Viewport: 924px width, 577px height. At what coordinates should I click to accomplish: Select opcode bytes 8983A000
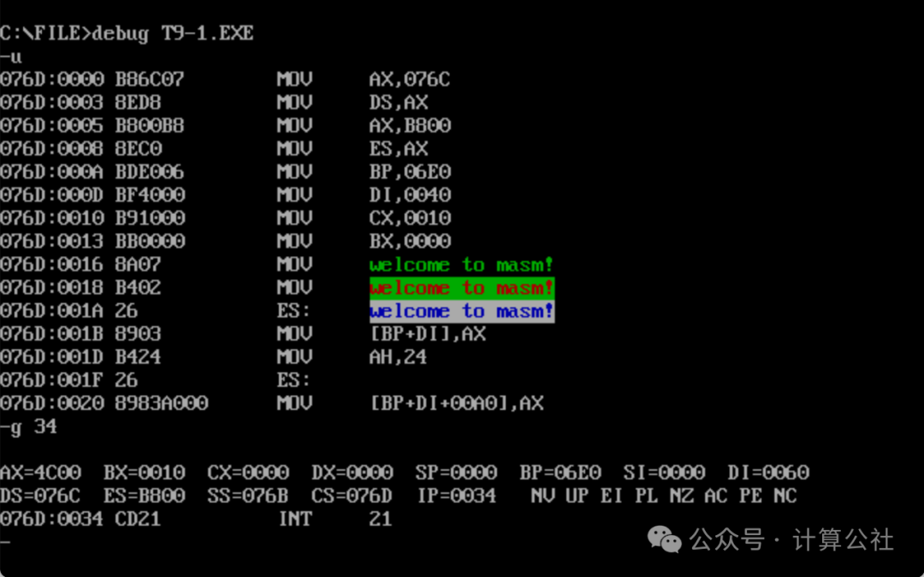(x=162, y=403)
